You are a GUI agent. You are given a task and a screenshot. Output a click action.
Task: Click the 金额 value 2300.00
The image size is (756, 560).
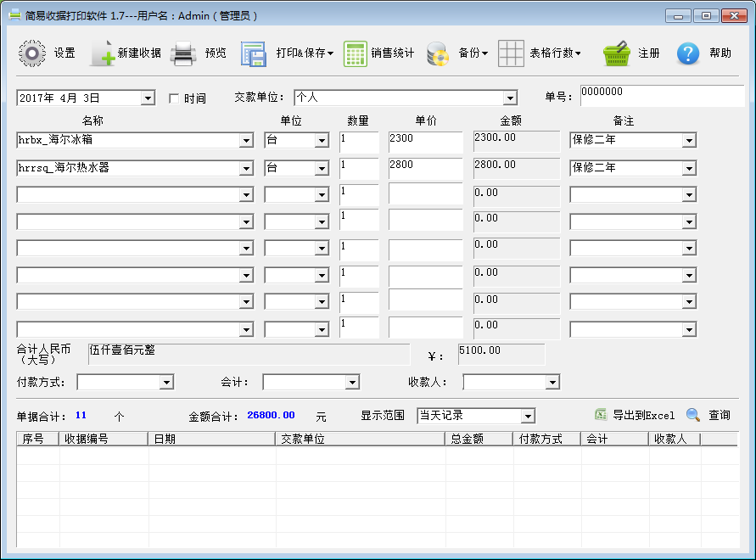[517, 143]
